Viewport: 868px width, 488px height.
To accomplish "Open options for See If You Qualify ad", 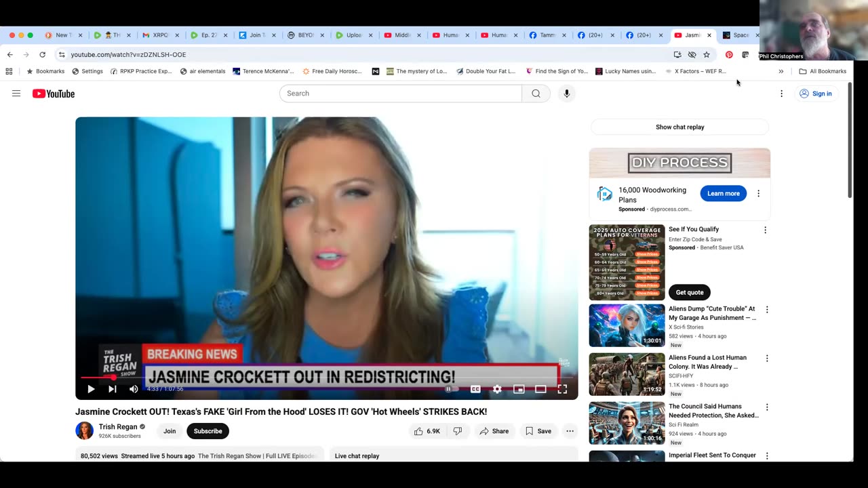I will [765, 230].
